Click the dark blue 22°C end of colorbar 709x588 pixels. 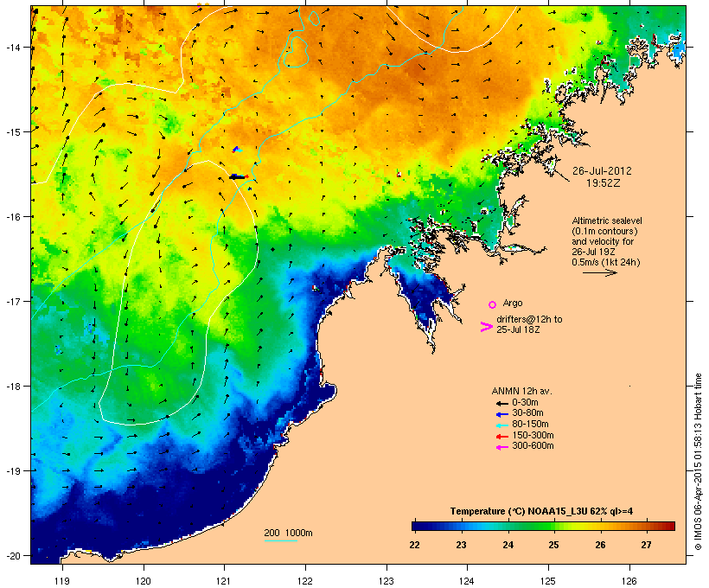point(415,526)
